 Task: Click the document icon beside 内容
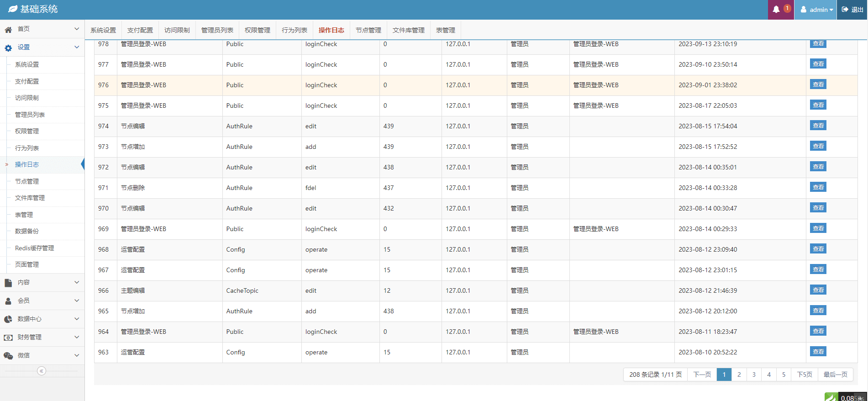(x=8, y=283)
